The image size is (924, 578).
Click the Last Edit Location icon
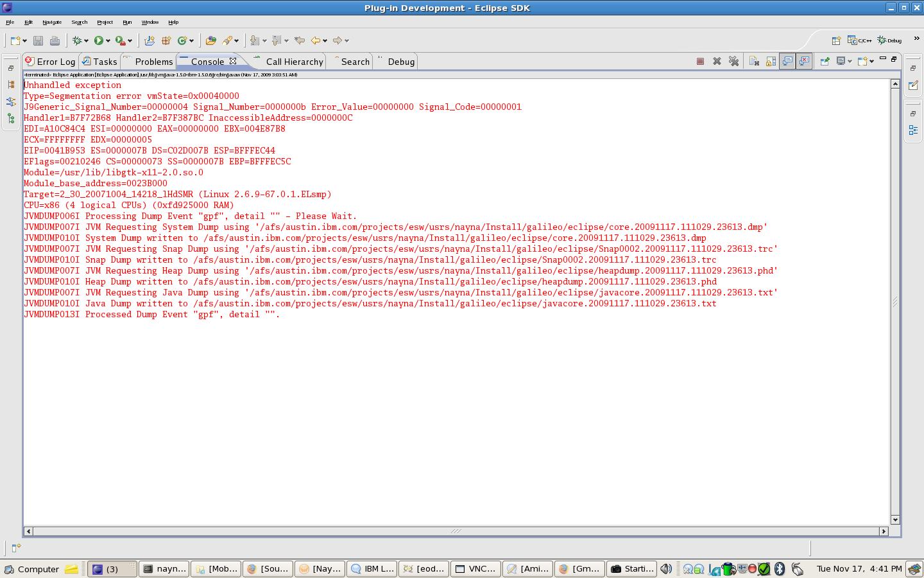299,40
